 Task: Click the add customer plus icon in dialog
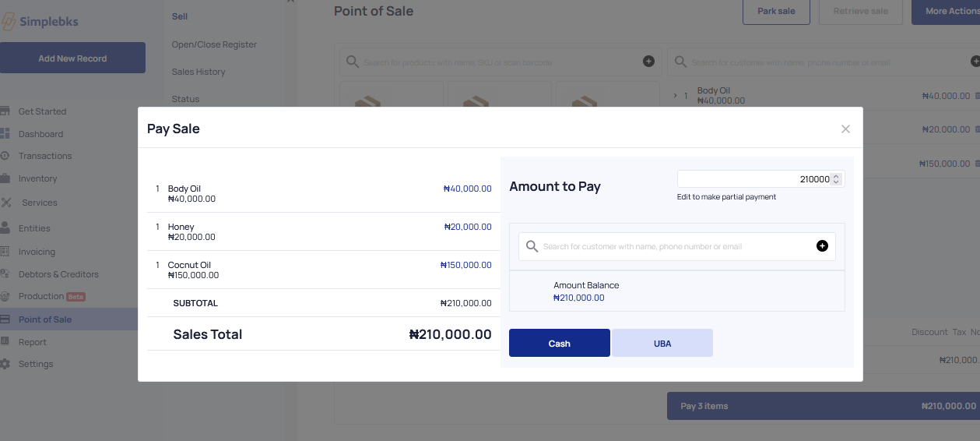click(822, 246)
